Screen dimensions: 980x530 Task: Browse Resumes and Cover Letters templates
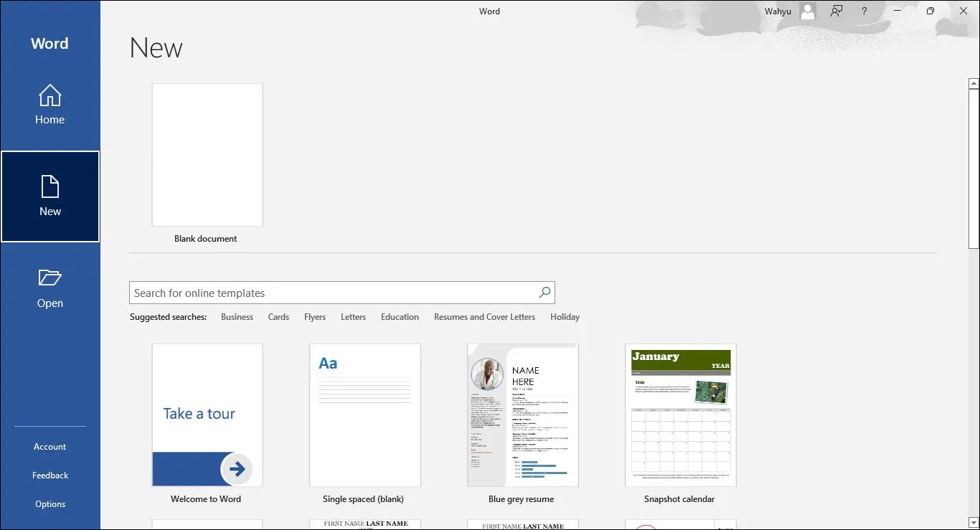click(484, 316)
